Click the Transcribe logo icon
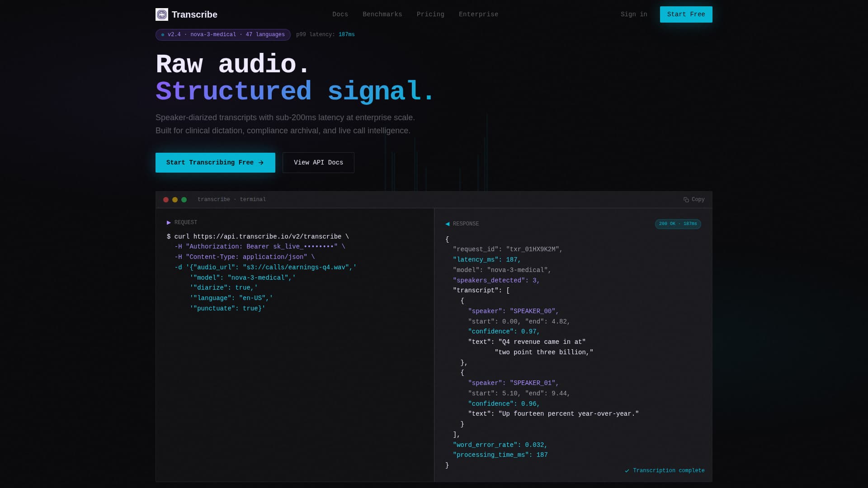The width and height of the screenshot is (868, 488). click(162, 14)
